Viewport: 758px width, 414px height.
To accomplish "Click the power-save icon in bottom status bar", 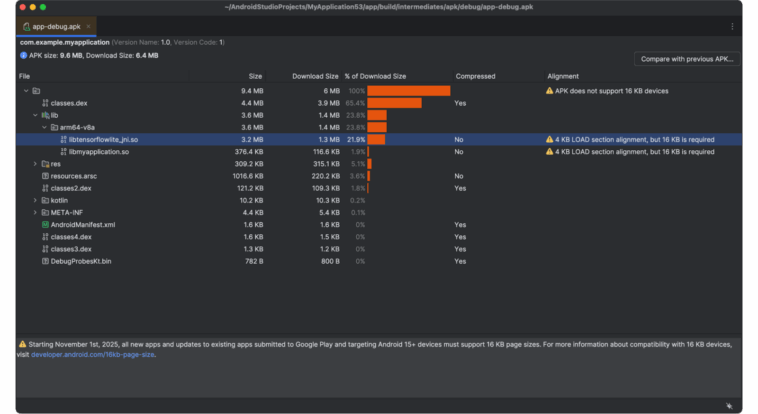I will (729, 406).
